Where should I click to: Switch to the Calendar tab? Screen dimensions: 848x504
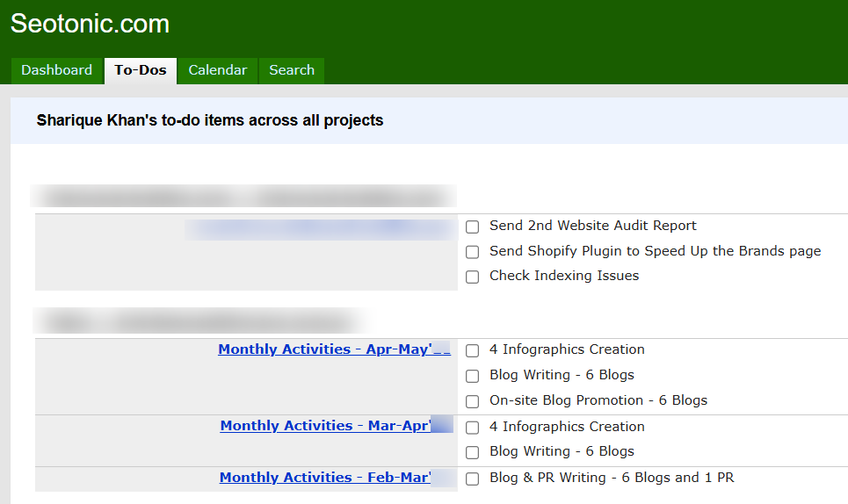pos(218,71)
